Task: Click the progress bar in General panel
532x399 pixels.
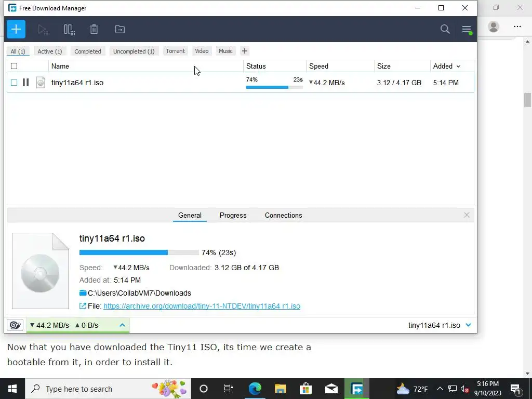Action: [x=139, y=252]
